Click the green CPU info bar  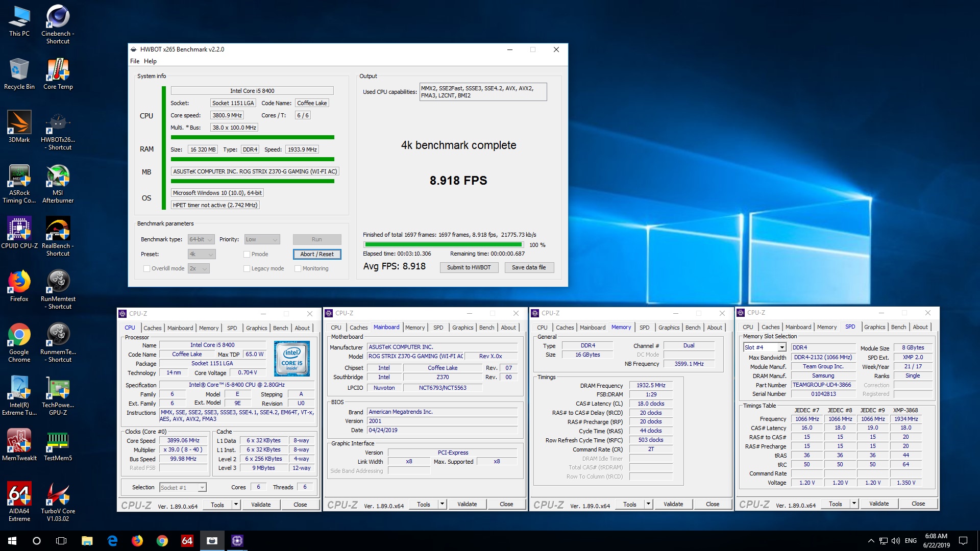click(253, 137)
